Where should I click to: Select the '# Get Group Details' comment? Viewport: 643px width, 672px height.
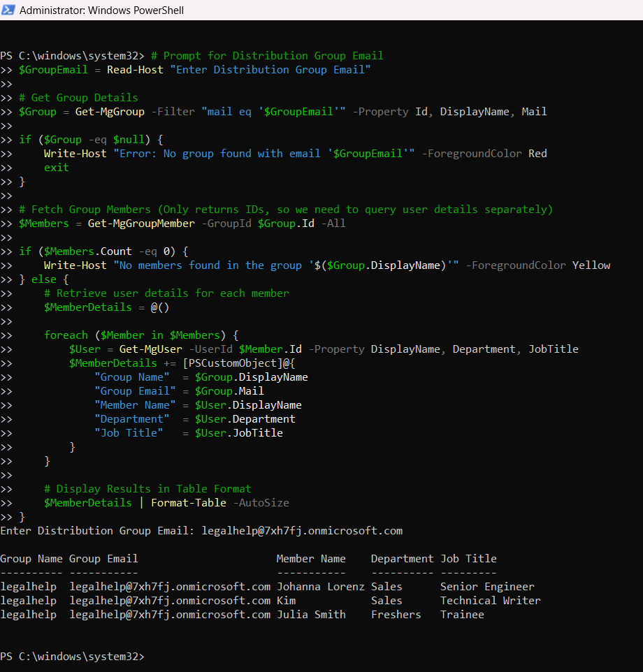coord(78,98)
